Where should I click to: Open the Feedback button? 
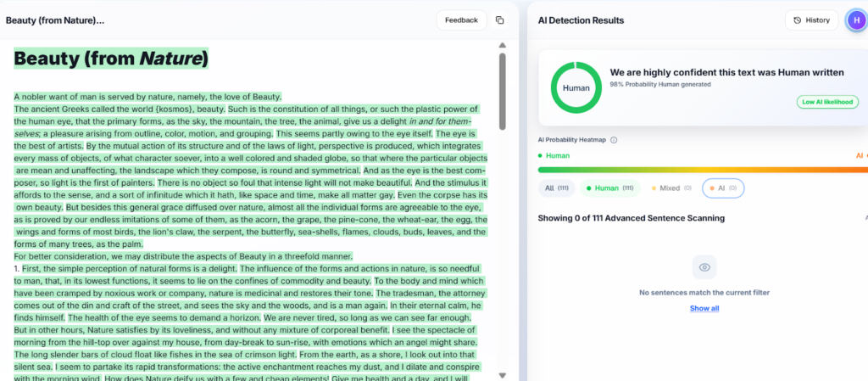(x=461, y=20)
